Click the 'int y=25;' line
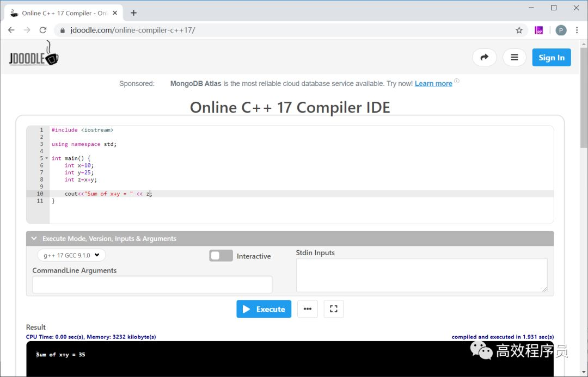 [79, 172]
